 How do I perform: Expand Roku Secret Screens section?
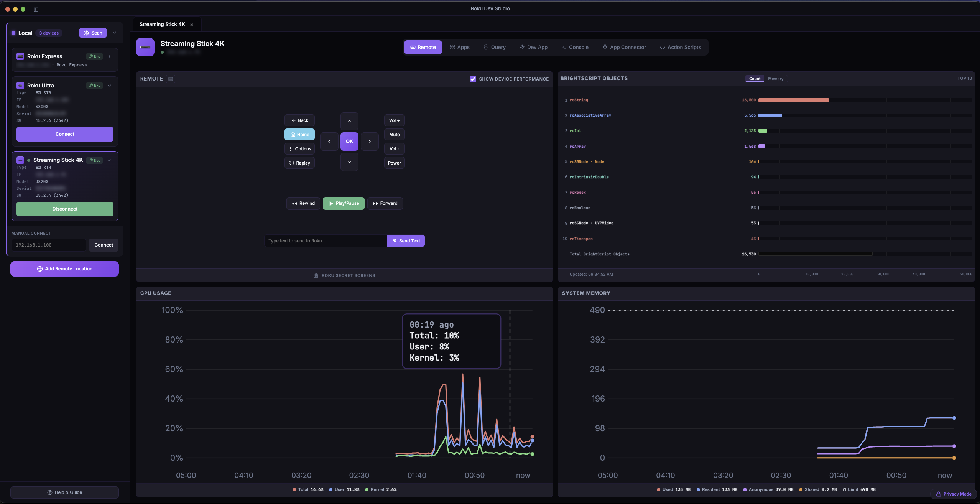344,275
